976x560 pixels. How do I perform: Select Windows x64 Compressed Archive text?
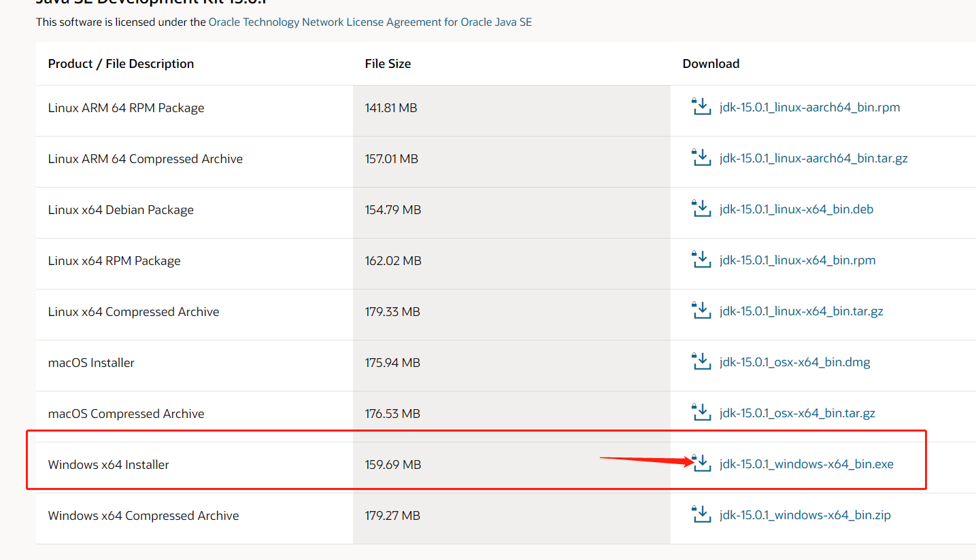[144, 516]
